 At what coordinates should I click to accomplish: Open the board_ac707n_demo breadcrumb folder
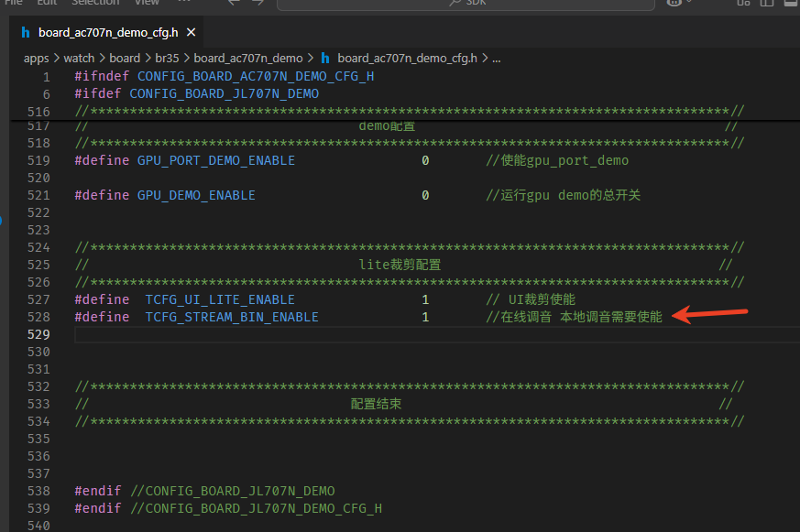[x=248, y=59]
